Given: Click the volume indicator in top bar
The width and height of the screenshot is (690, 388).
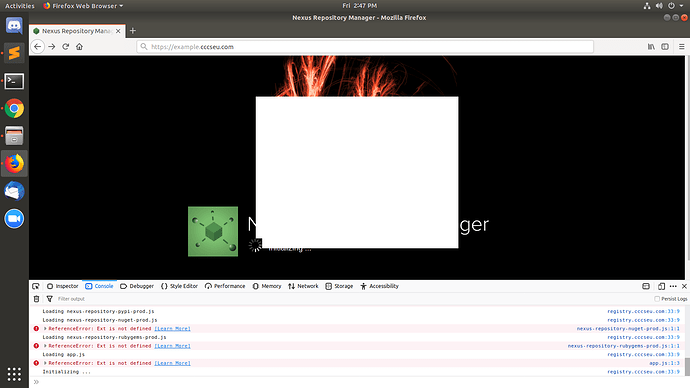Looking at the screenshot, I should coord(659,6).
